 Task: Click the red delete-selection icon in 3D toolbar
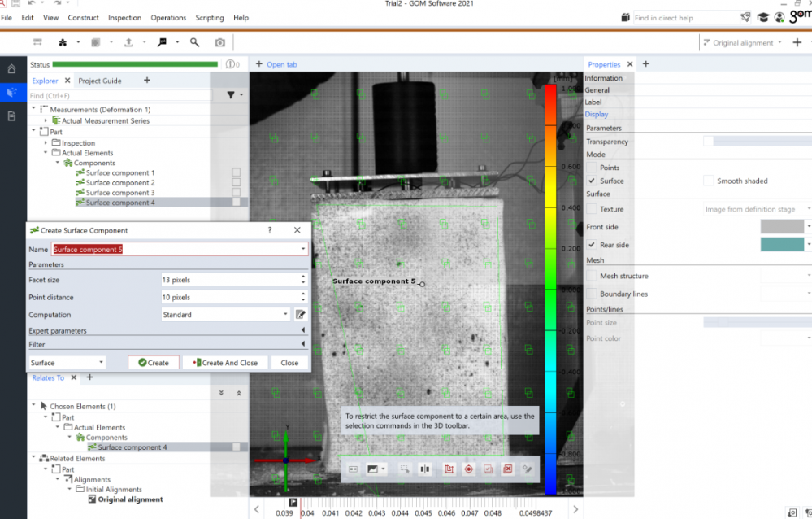(x=507, y=469)
